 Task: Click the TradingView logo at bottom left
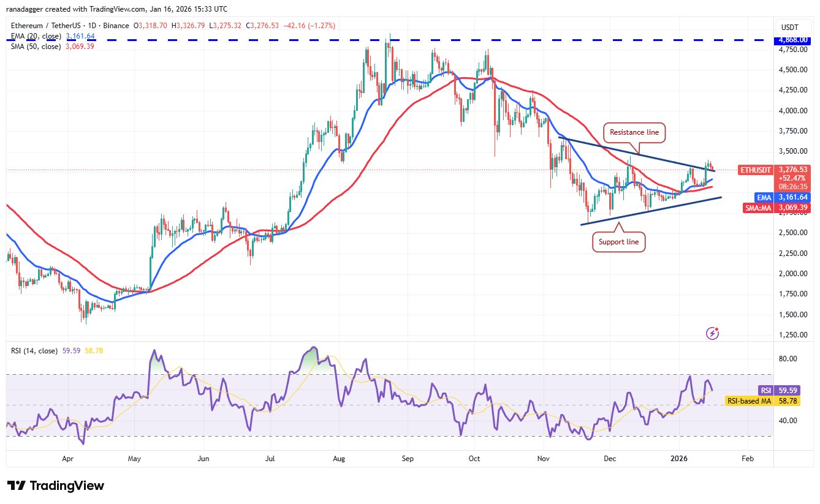point(56,486)
